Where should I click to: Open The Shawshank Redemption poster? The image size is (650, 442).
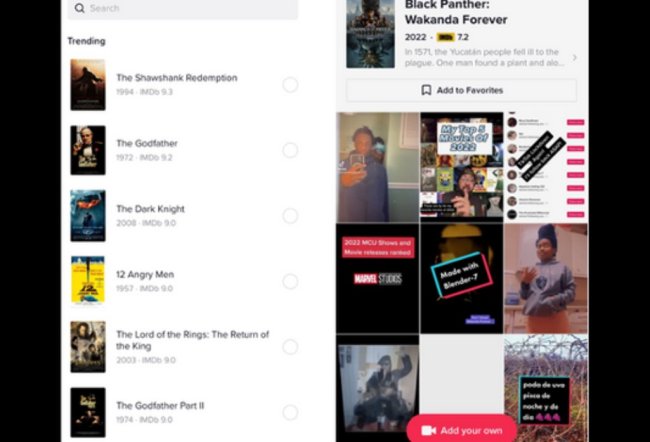click(88, 85)
